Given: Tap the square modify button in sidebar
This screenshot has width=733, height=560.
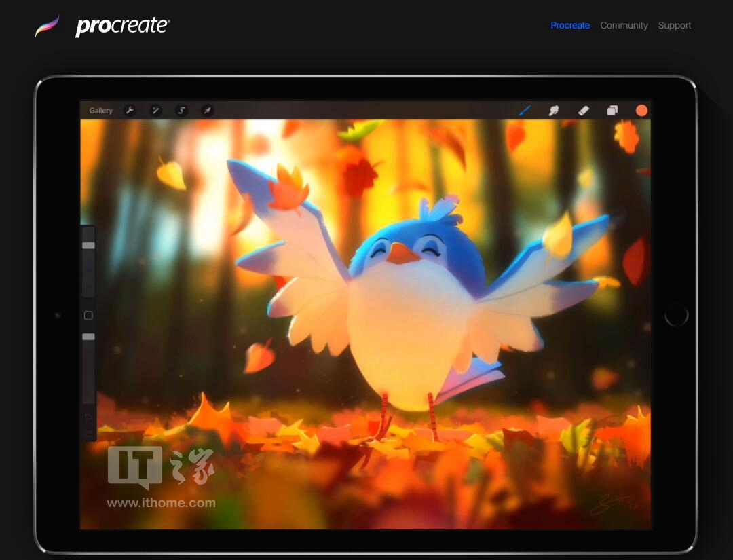Looking at the screenshot, I should point(88,316).
